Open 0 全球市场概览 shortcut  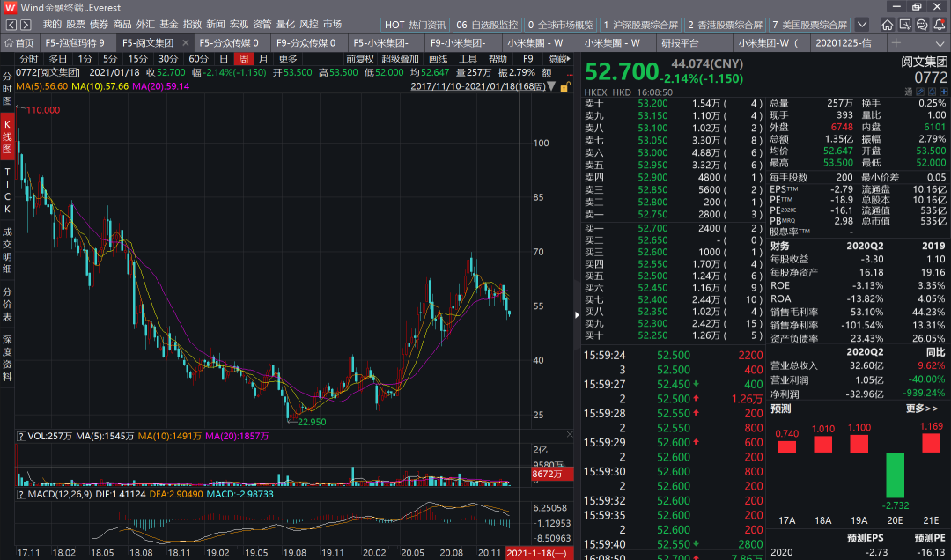560,25
